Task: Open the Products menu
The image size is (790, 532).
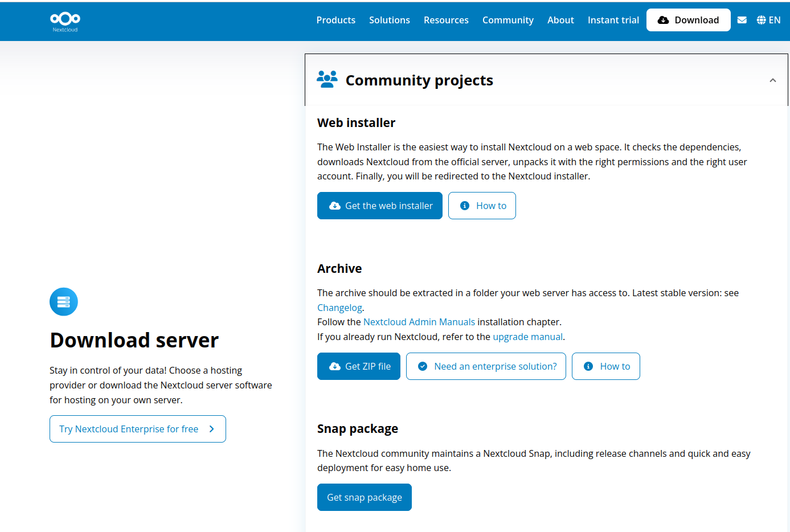Action: (x=336, y=20)
